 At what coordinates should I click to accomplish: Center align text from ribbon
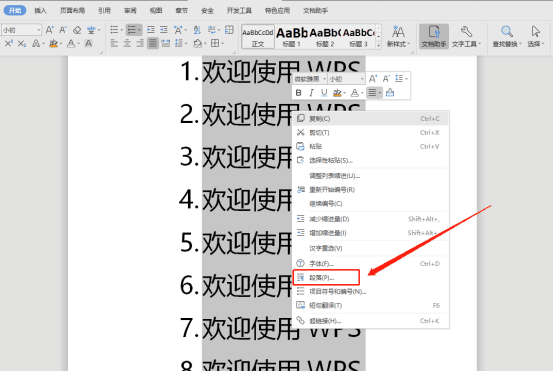(x=127, y=43)
